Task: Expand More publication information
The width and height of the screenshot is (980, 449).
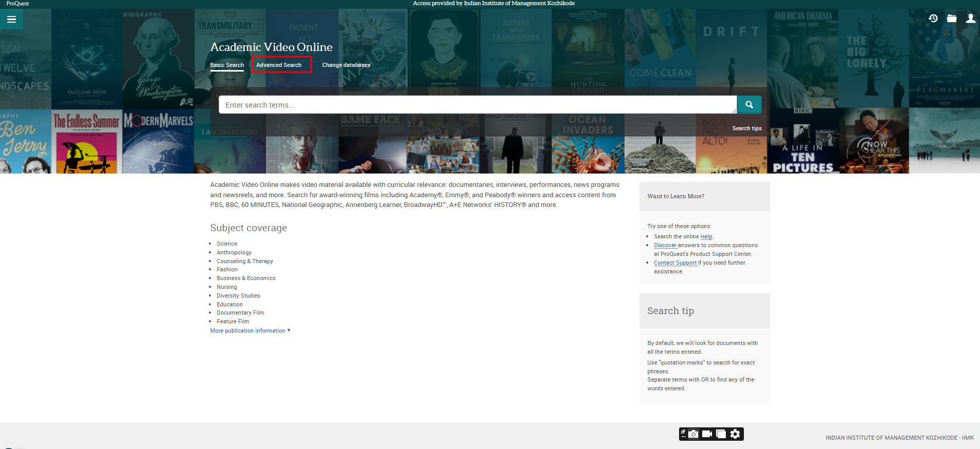Action: (250, 331)
